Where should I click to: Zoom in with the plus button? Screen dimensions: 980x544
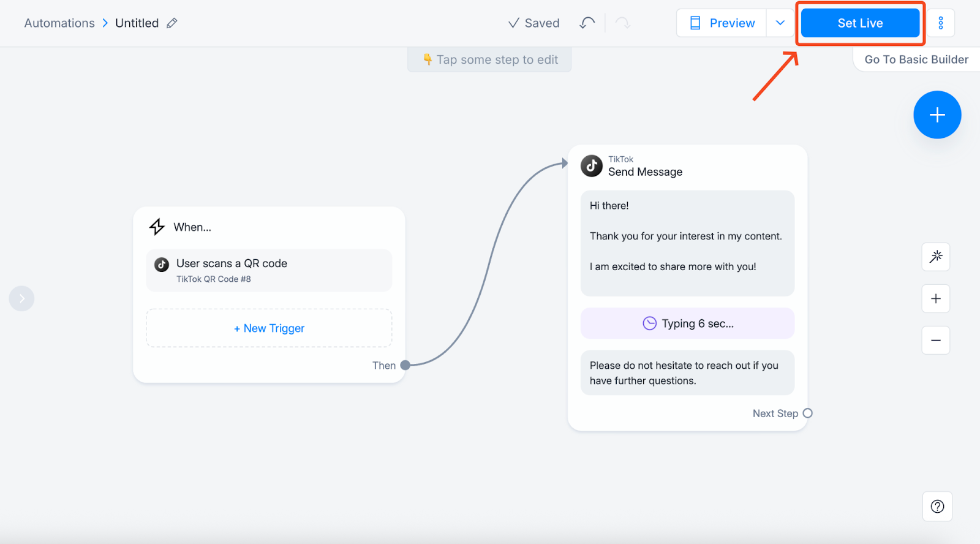click(x=935, y=299)
